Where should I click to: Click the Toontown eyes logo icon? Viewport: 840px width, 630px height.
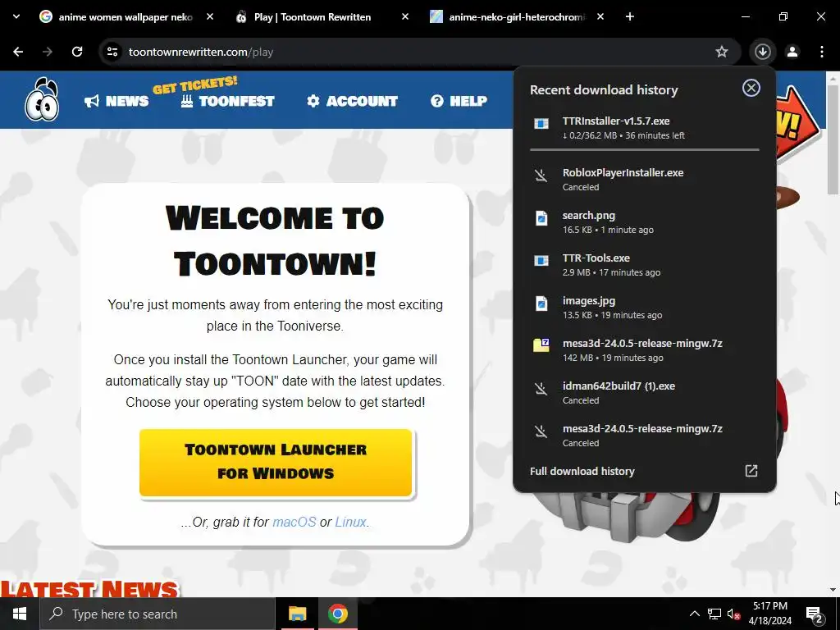[x=42, y=99]
